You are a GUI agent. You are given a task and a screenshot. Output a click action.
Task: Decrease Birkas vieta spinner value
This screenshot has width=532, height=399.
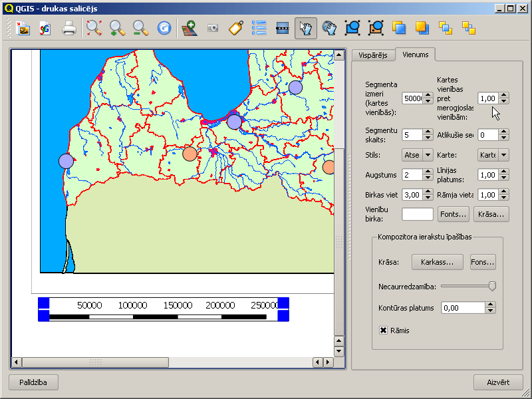[x=428, y=198]
